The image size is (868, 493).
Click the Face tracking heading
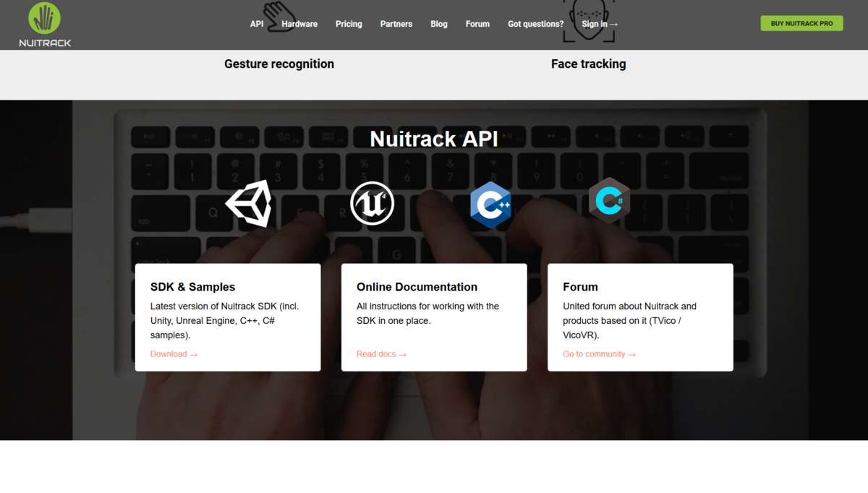point(589,64)
